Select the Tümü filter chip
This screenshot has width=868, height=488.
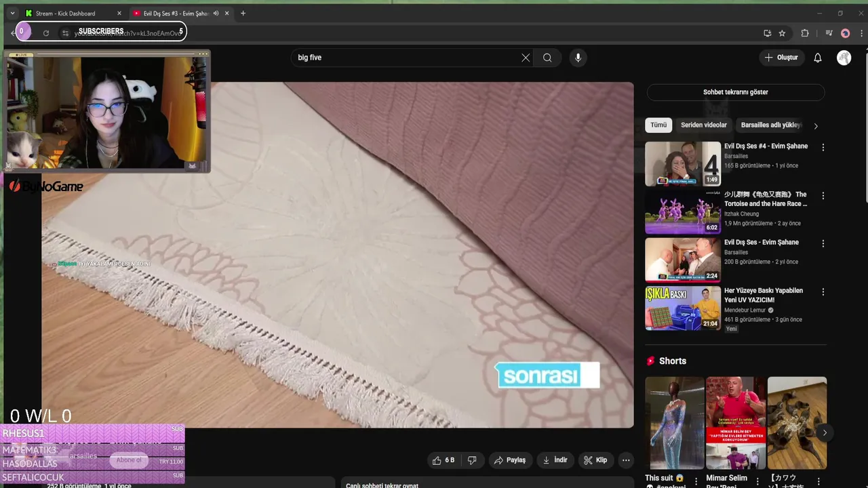click(x=658, y=125)
